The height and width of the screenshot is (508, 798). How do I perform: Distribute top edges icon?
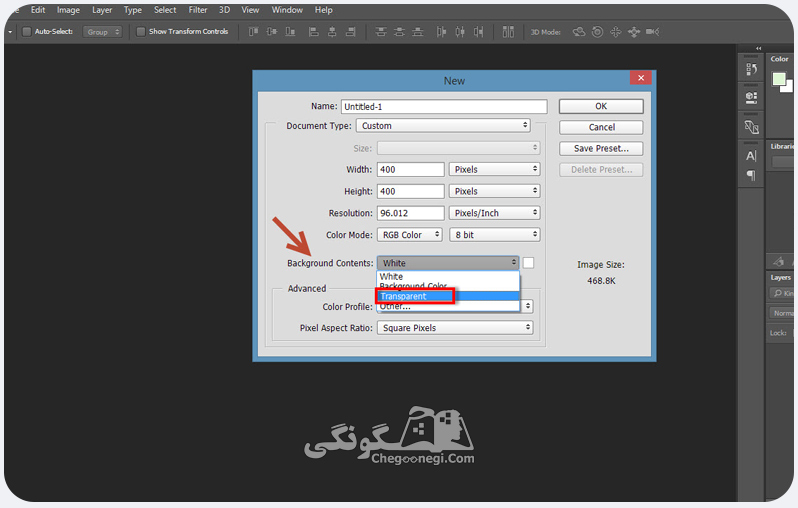click(381, 32)
